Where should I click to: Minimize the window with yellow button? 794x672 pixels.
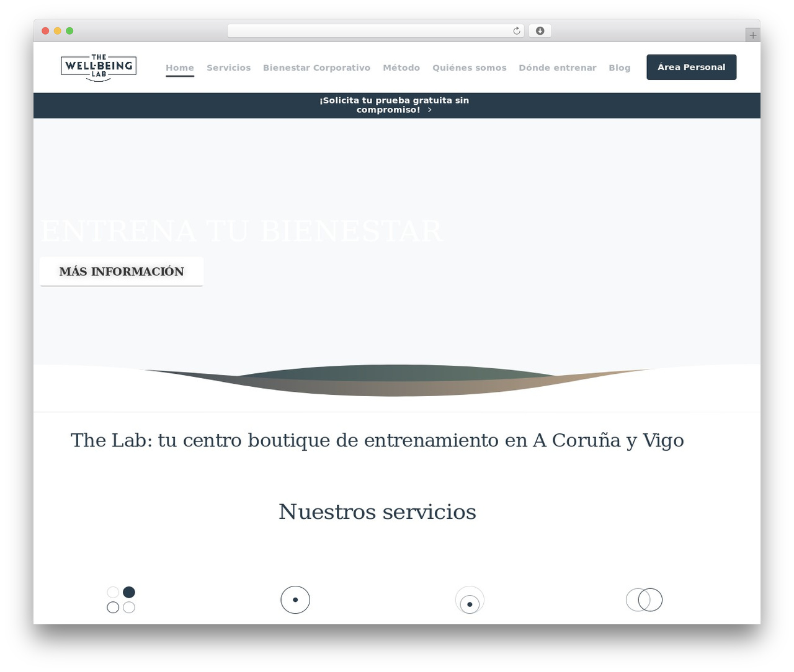coord(58,31)
